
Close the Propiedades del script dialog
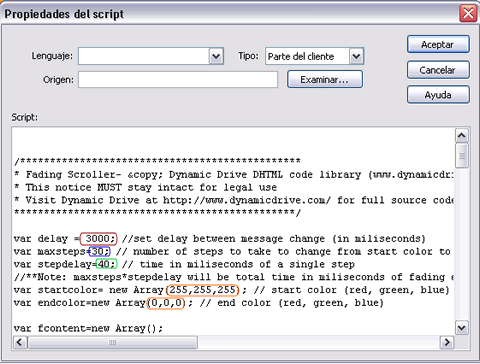tap(468, 14)
